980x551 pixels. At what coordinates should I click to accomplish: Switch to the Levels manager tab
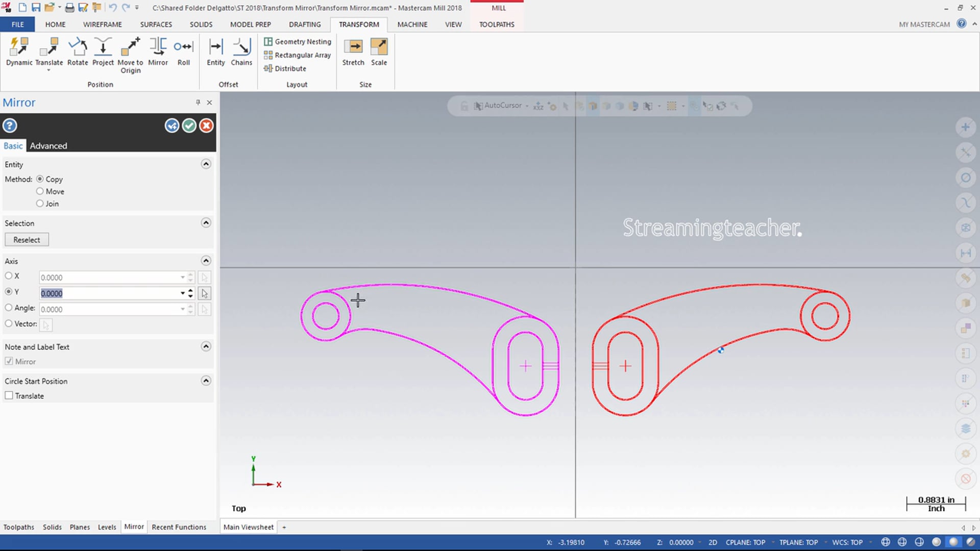(x=107, y=527)
